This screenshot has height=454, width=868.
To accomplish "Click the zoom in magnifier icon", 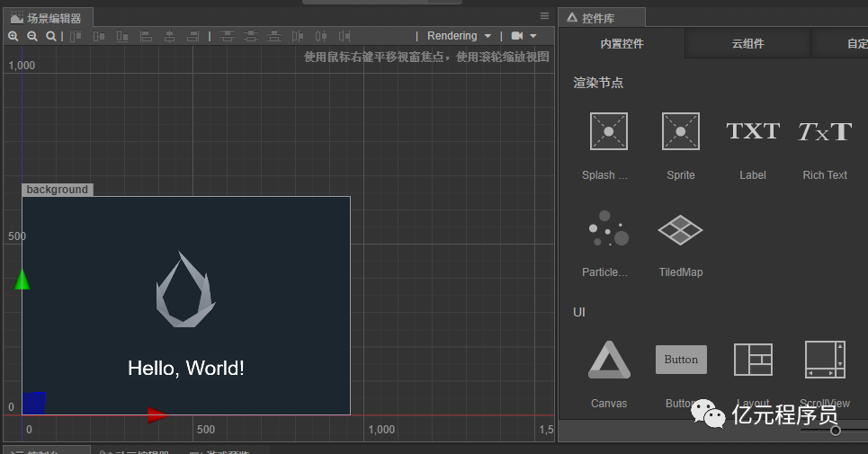I will [x=13, y=37].
